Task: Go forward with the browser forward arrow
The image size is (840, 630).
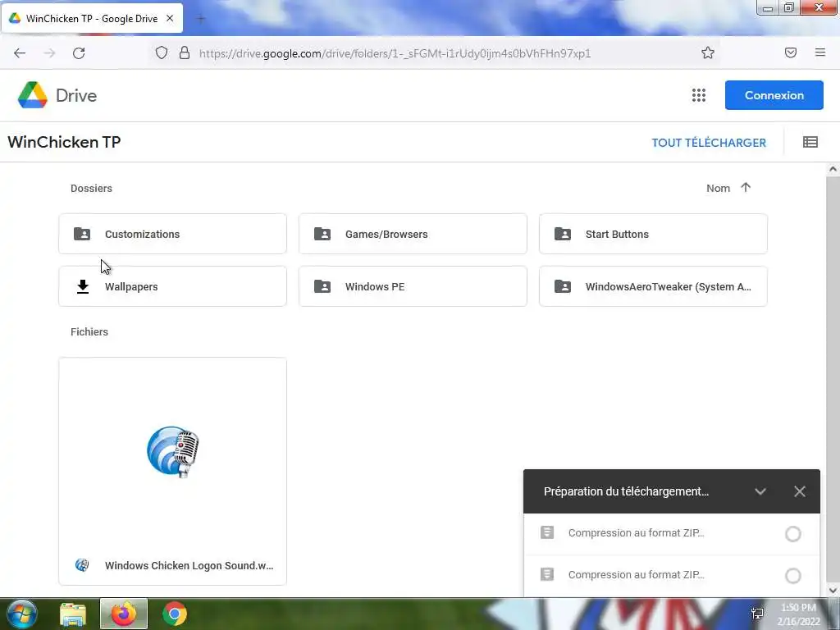Action: (49, 53)
